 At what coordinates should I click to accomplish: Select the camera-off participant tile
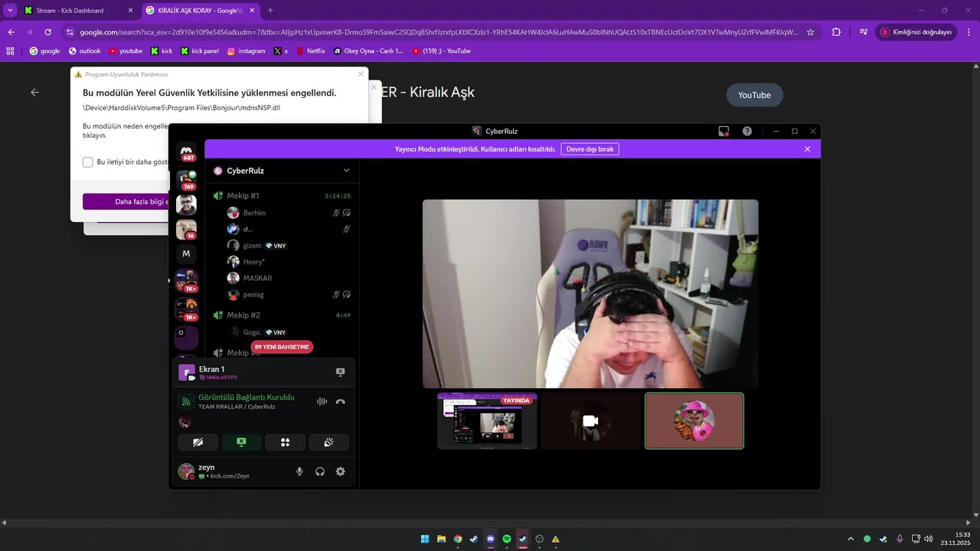[590, 421]
